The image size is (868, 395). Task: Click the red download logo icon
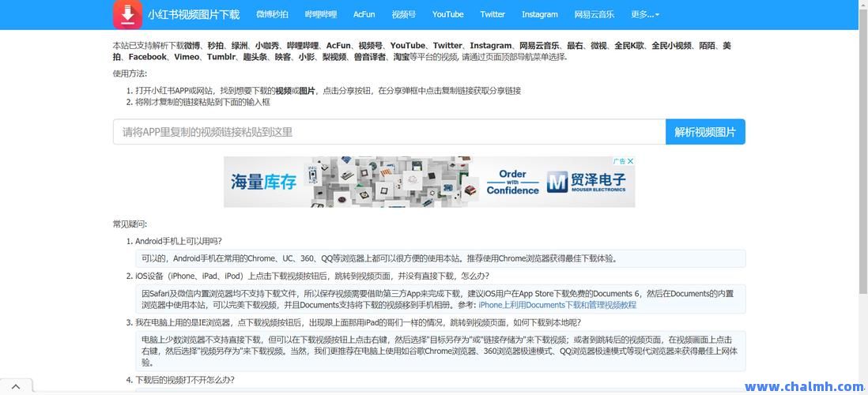[128, 14]
